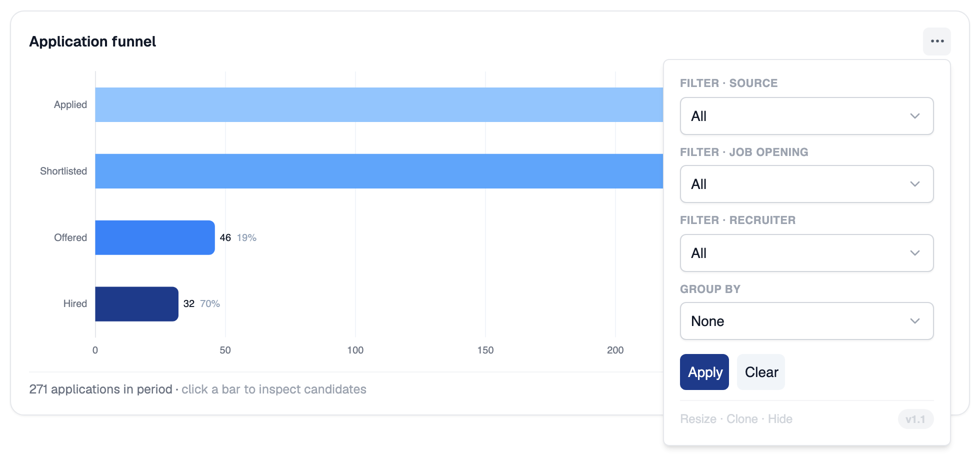Click 'click a bar to inspect candidates' hint

click(x=274, y=389)
